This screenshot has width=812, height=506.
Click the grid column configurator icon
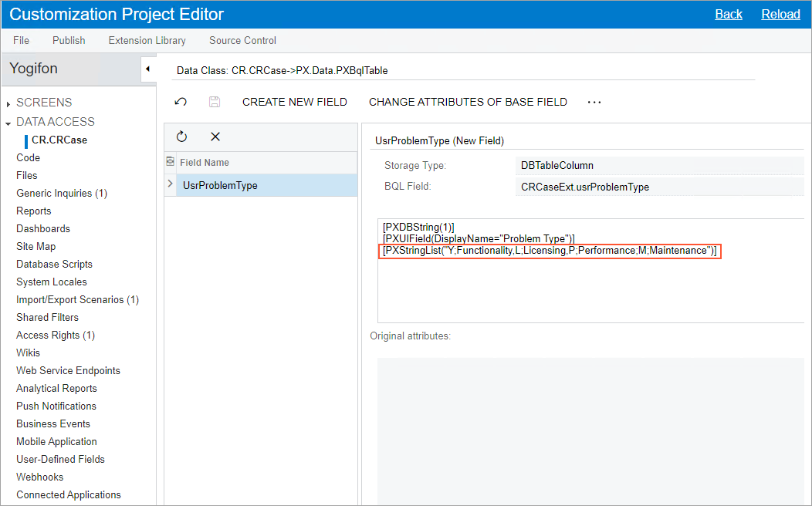(x=171, y=162)
